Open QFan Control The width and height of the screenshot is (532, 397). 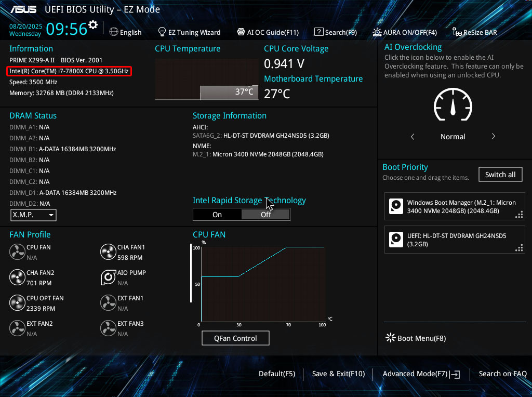tap(235, 338)
